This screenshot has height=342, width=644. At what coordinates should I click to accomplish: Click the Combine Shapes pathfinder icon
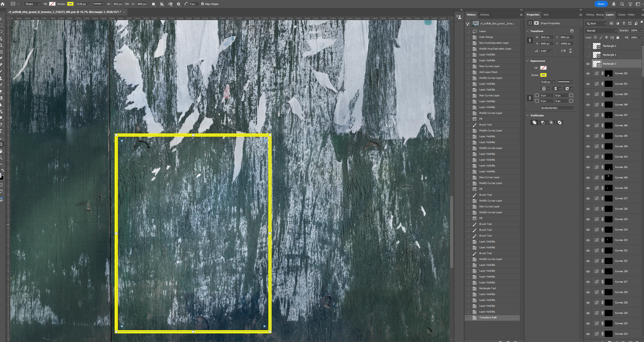[535, 122]
